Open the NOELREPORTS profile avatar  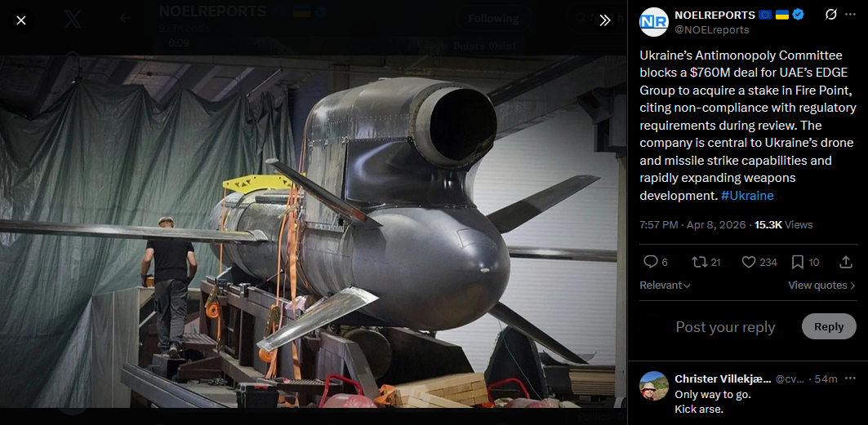coord(654,22)
